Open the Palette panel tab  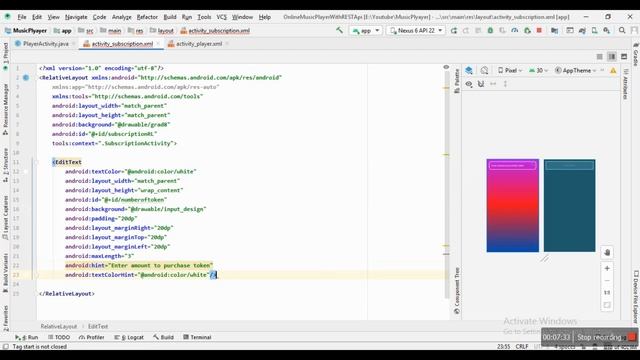pyautogui.click(x=457, y=81)
